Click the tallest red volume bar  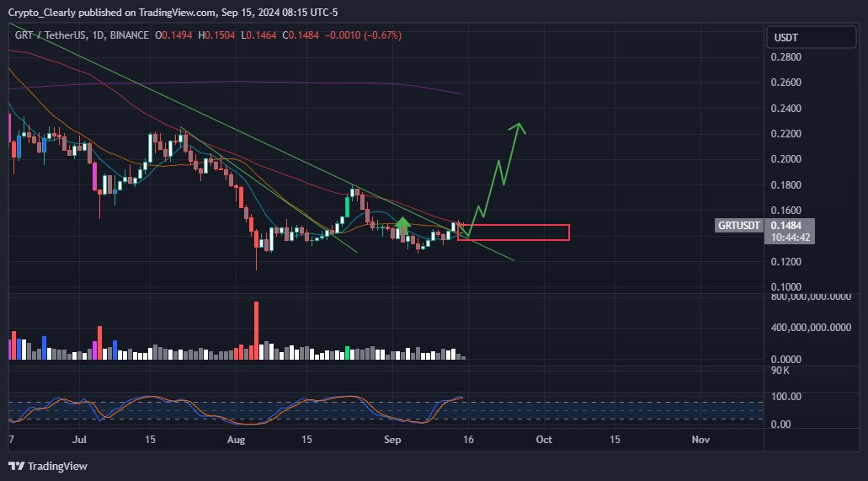coord(256,331)
